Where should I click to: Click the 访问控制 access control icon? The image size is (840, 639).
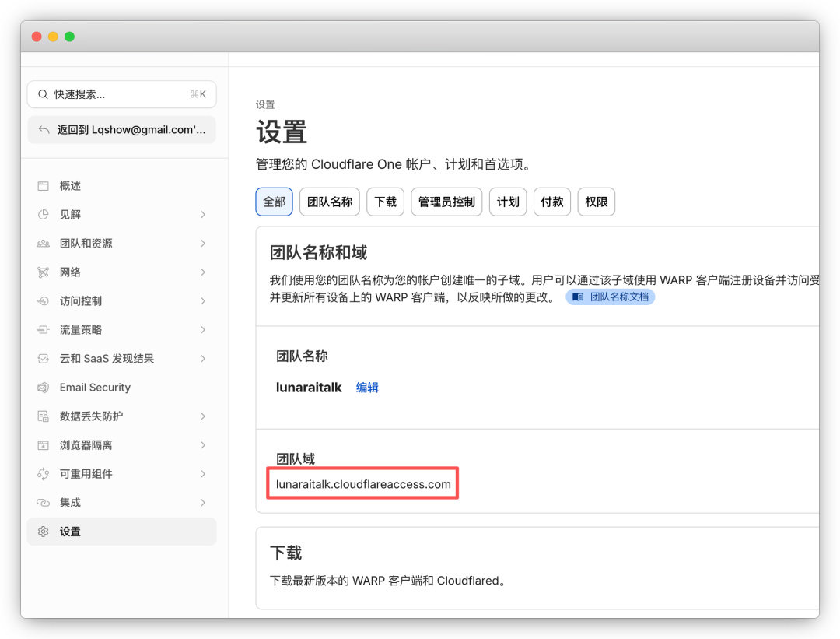point(44,300)
